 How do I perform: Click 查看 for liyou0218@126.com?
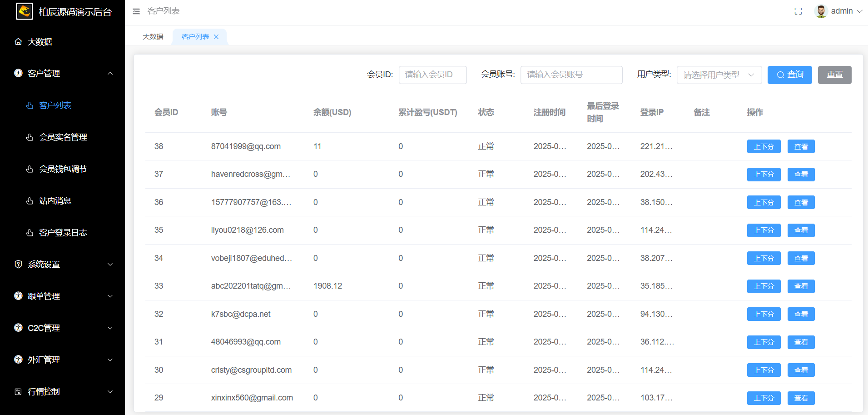coord(801,230)
